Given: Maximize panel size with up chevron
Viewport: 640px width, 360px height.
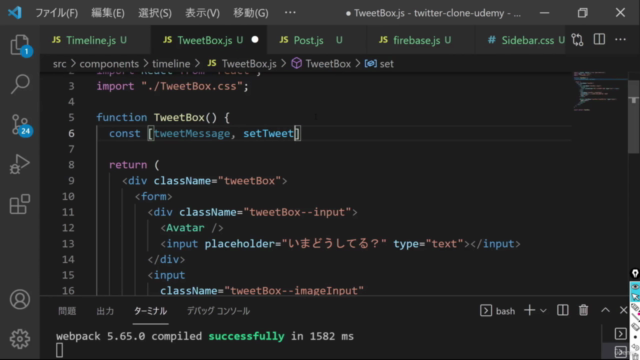Looking at the screenshot, I should click(605, 310).
